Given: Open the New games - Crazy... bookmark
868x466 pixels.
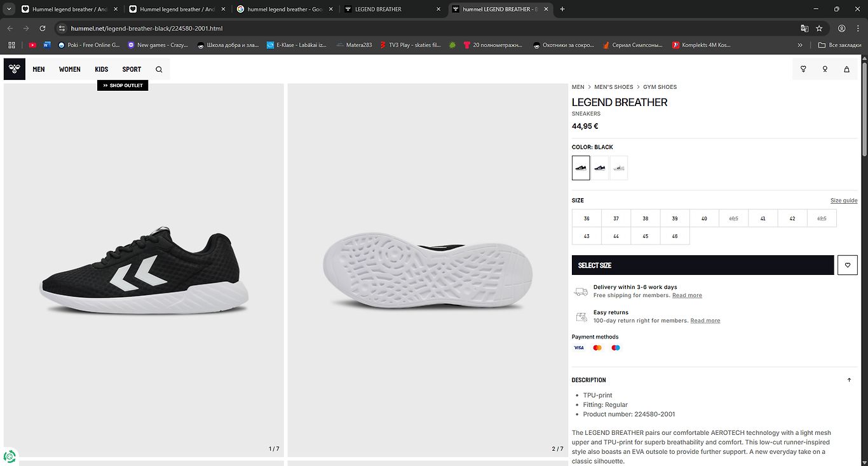Looking at the screenshot, I should pos(158,45).
